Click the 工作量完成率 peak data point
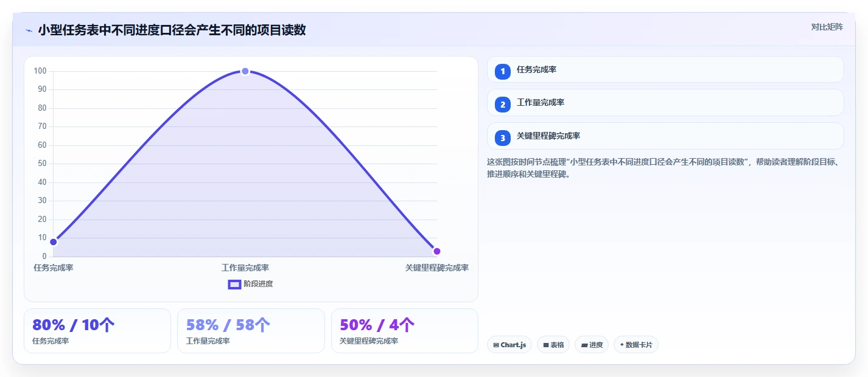Image resolution: width=868 pixels, height=377 pixels. pyautogui.click(x=245, y=71)
